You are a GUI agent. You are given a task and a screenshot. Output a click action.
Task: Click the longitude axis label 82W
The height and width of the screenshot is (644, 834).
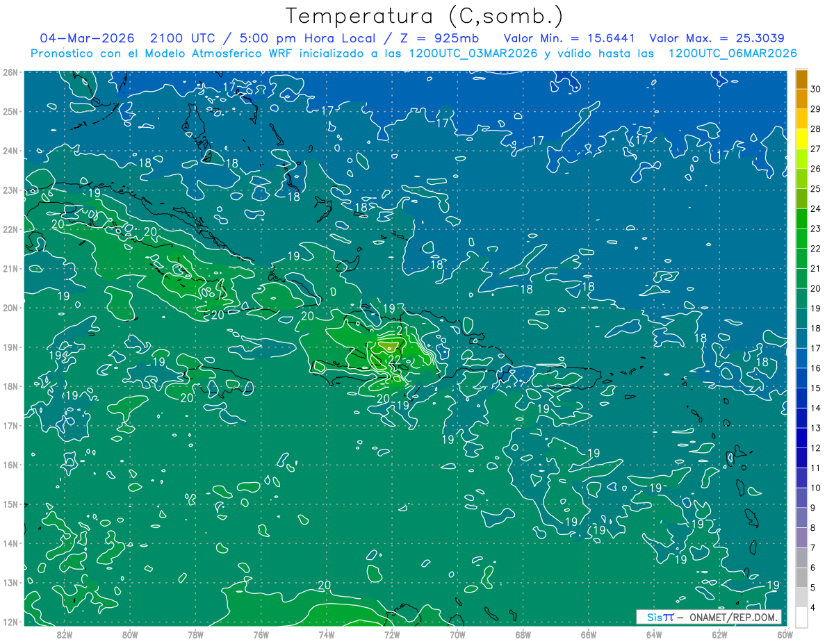pyautogui.click(x=65, y=634)
